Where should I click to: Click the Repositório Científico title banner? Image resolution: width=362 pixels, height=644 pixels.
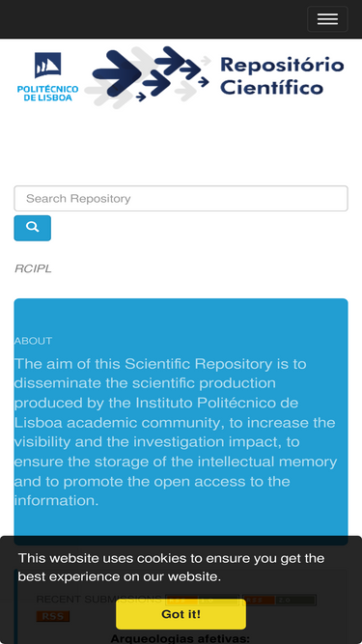click(282, 76)
